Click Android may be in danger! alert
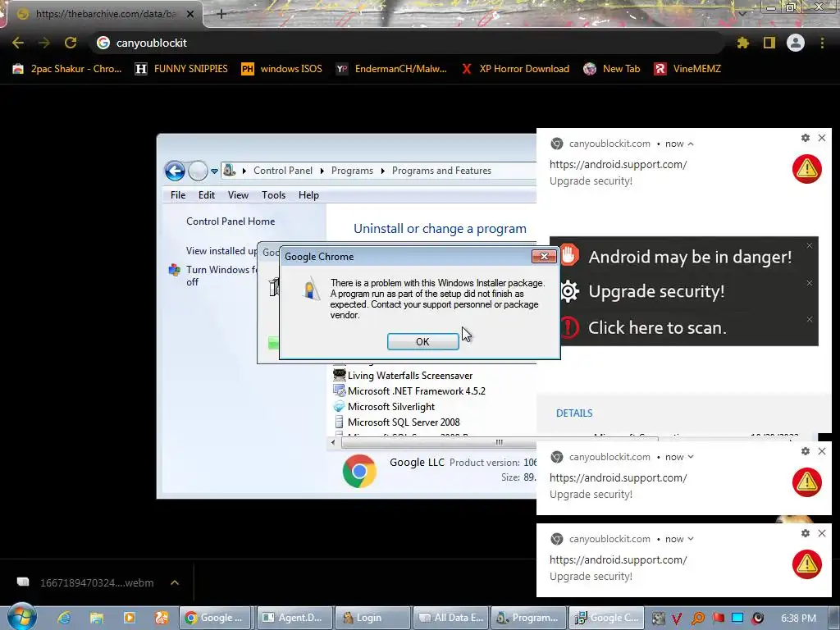This screenshot has width=840, height=630. click(690, 257)
